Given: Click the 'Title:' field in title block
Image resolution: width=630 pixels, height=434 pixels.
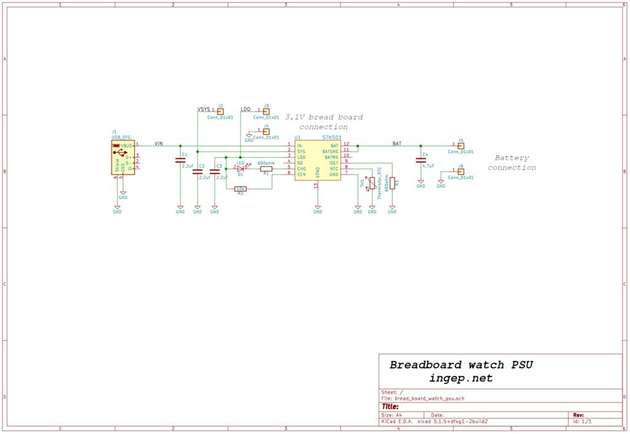Looking at the screenshot, I should coord(390,407).
